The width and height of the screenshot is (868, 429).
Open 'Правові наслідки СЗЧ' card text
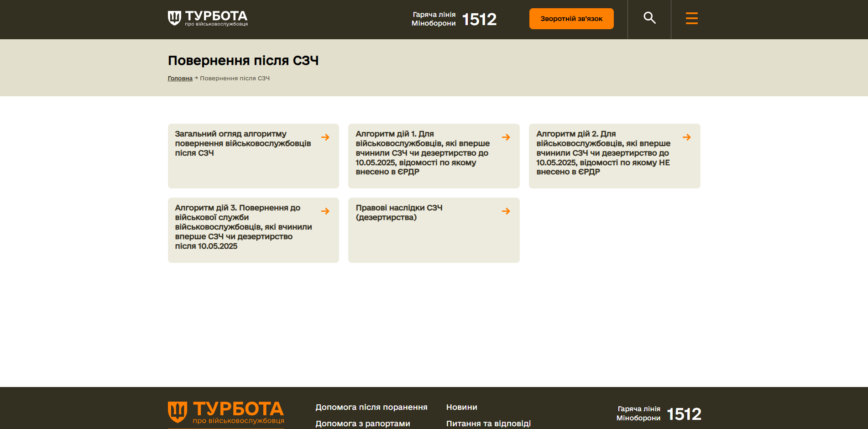tap(399, 213)
